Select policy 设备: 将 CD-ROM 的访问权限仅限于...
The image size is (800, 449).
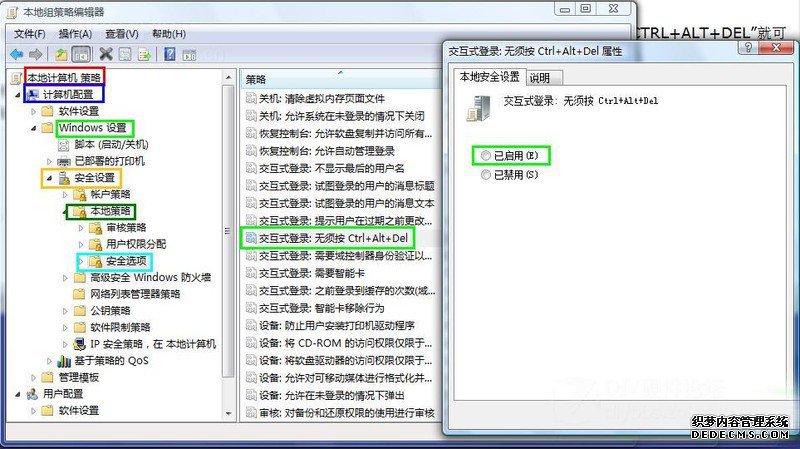click(345, 343)
